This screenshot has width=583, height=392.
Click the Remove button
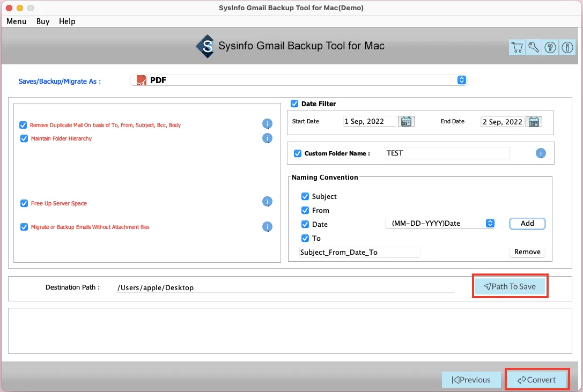coord(527,252)
